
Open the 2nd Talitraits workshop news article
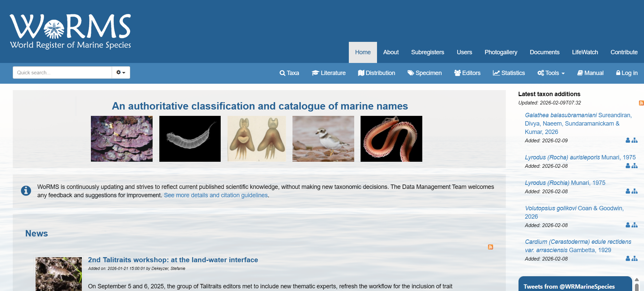pos(173,260)
